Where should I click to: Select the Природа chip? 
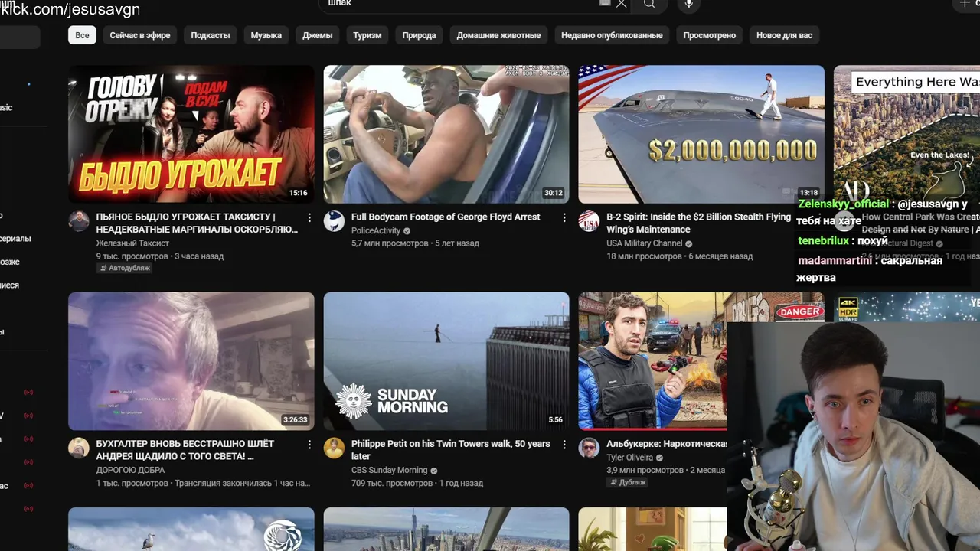419,35
